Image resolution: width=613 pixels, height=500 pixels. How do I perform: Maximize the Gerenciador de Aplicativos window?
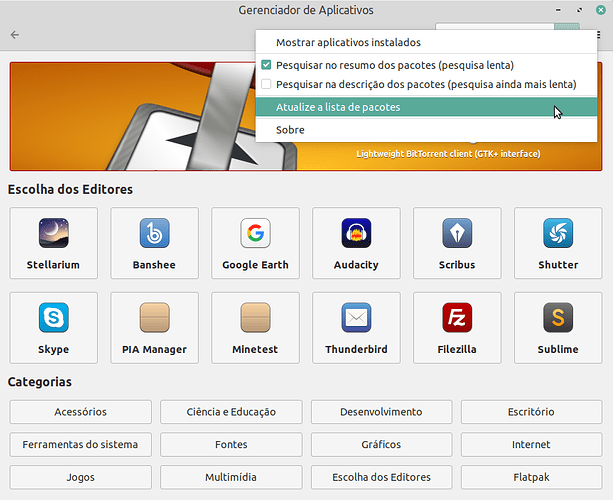579,10
